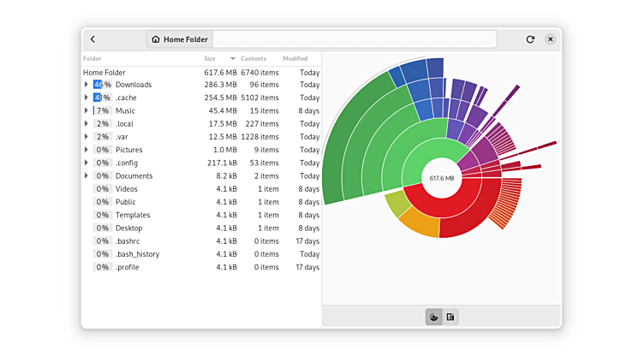Expand the .local folder

point(86,124)
